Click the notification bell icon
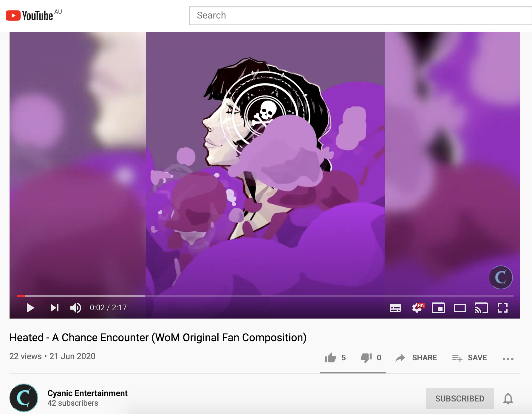The width and height of the screenshot is (532, 414). [x=508, y=398]
